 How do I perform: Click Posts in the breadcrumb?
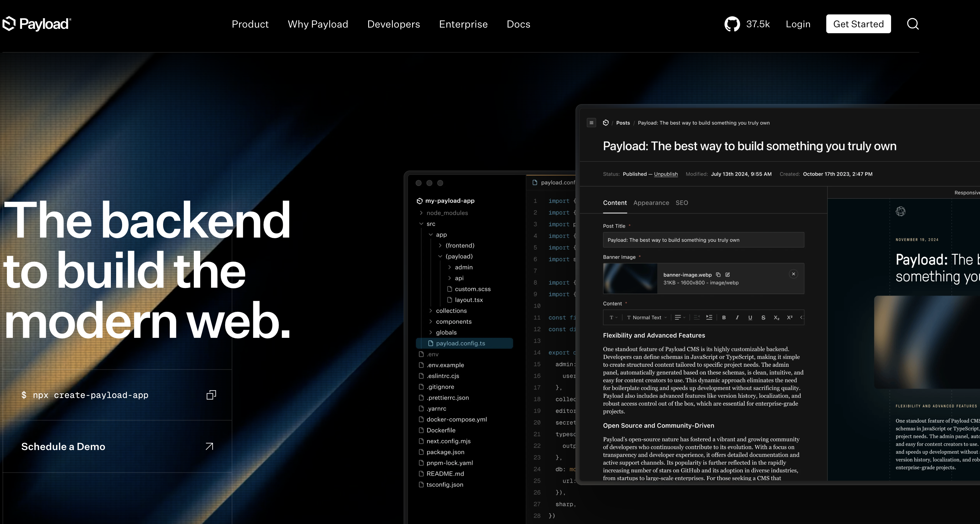click(623, 123)
